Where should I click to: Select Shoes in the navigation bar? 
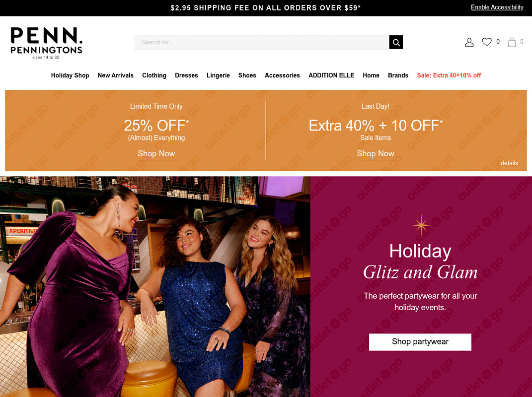coord(247,75)
